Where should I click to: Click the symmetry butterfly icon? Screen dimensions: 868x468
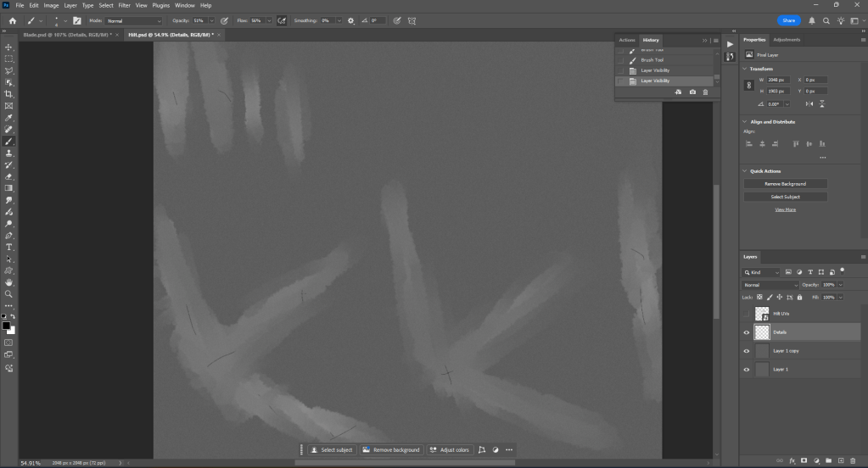[x=412, y=20]
